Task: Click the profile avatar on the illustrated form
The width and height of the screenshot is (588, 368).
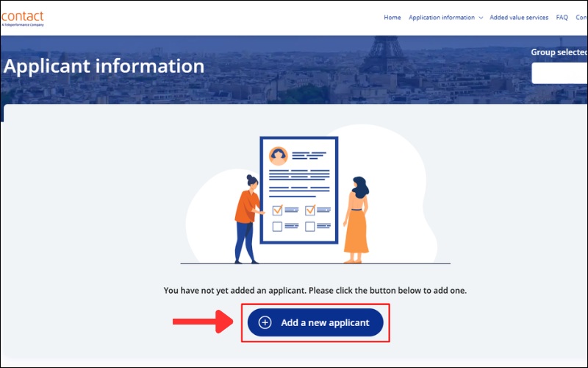Action: click(278, 155)
